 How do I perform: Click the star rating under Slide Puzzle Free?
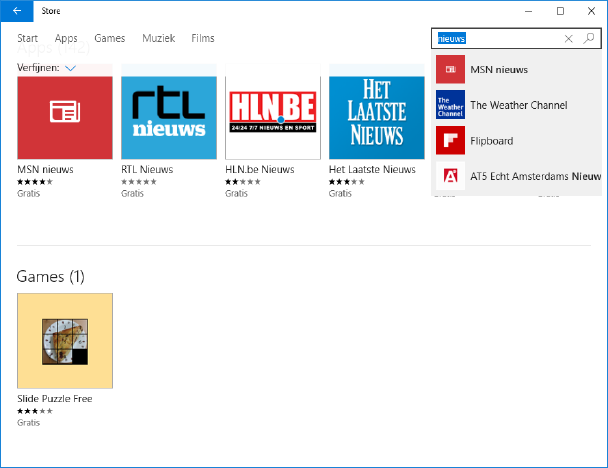click(35, 411)
